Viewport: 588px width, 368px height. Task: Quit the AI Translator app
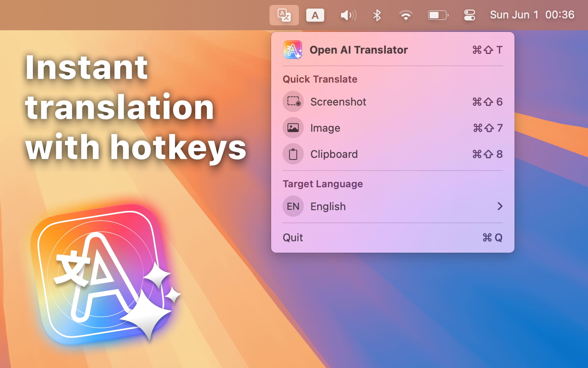tap(393, 238)
